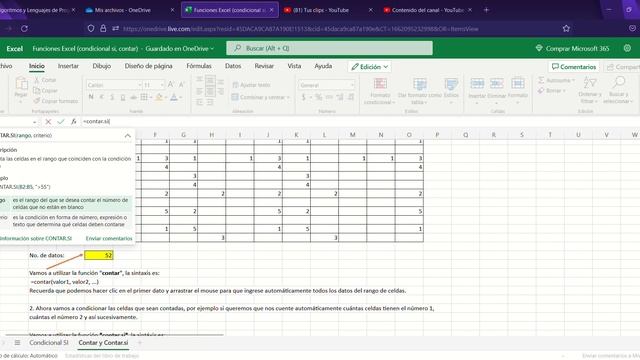Decrease font size with small A

click(x=182, y=84)
